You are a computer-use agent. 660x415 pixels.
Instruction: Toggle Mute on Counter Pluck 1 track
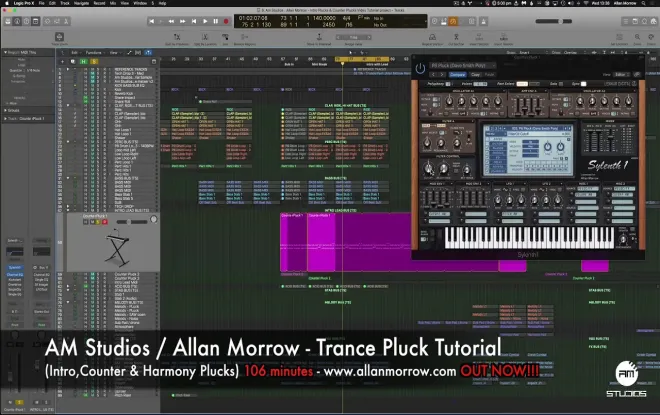(x=91, y=222)
